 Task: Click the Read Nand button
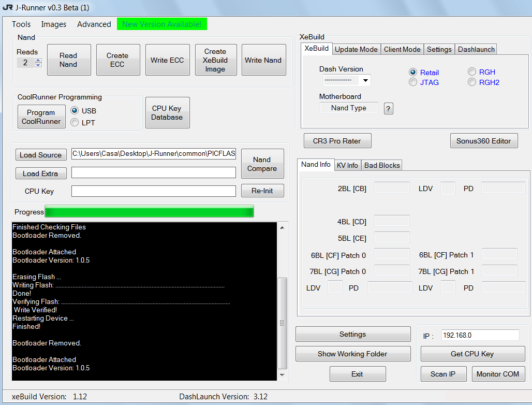69,60
